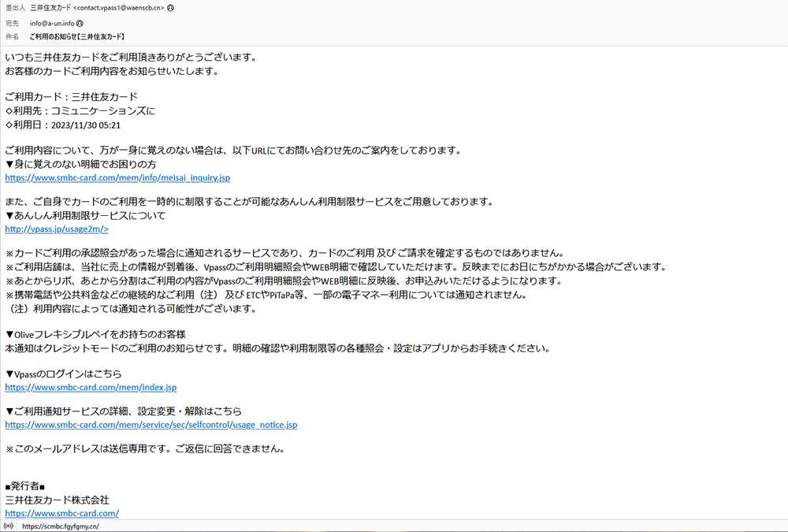This screenshot has height=532, width=788.
Task: Click sender address contact.vpass1@waenscb.cn
Action: pyautogui.click(x=119, y=8)
